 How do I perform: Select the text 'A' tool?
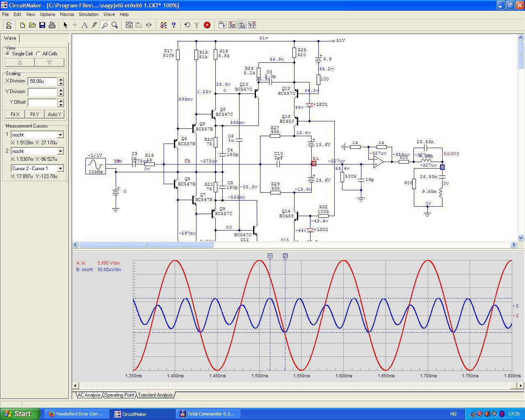pos(84,25)
